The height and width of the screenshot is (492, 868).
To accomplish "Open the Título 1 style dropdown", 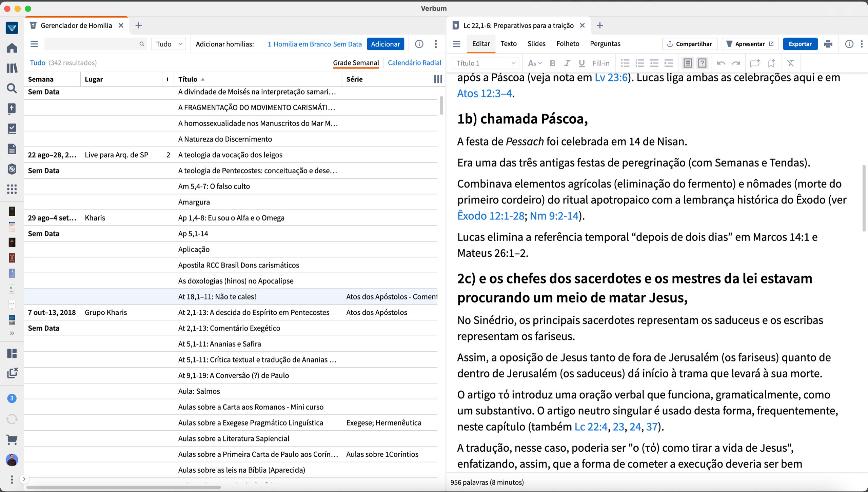I will [x=486, y=63].
